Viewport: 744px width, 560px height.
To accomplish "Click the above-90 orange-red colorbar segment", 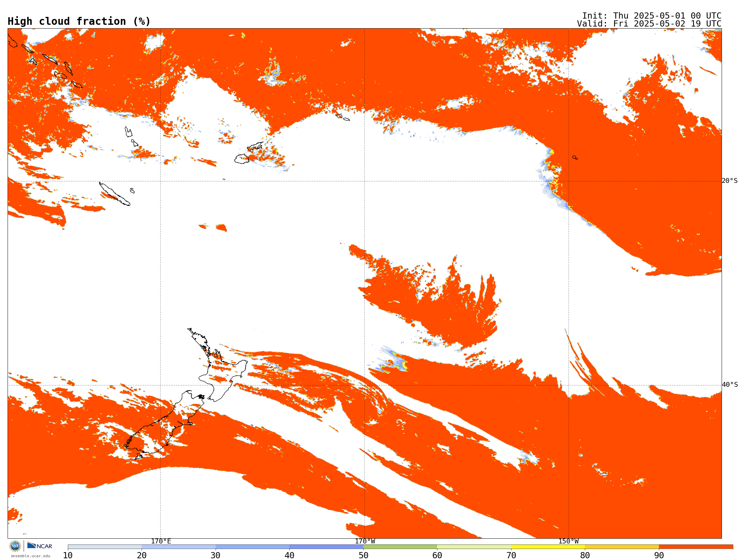I will pyautogui.click(x=696, y=547).
